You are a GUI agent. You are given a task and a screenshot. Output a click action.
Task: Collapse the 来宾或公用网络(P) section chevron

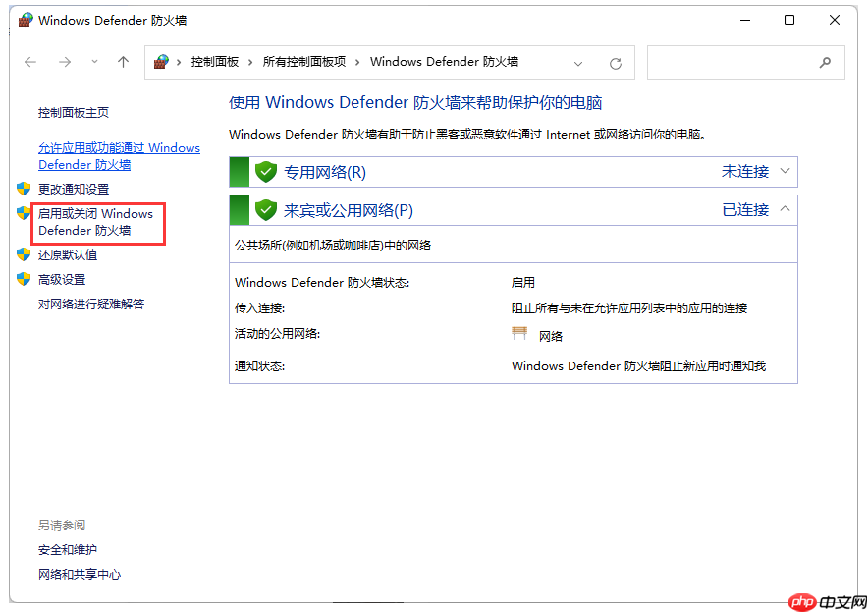(x=785, y=209)
